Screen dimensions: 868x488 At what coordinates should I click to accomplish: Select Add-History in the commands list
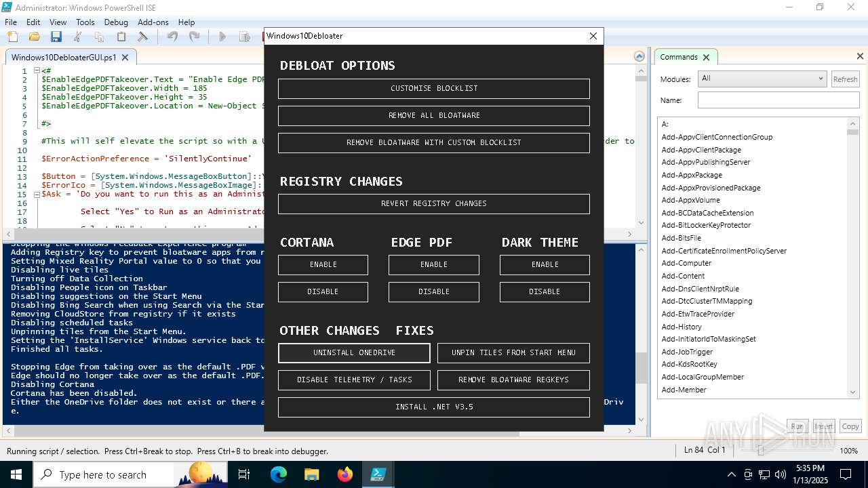coord(682,327)
